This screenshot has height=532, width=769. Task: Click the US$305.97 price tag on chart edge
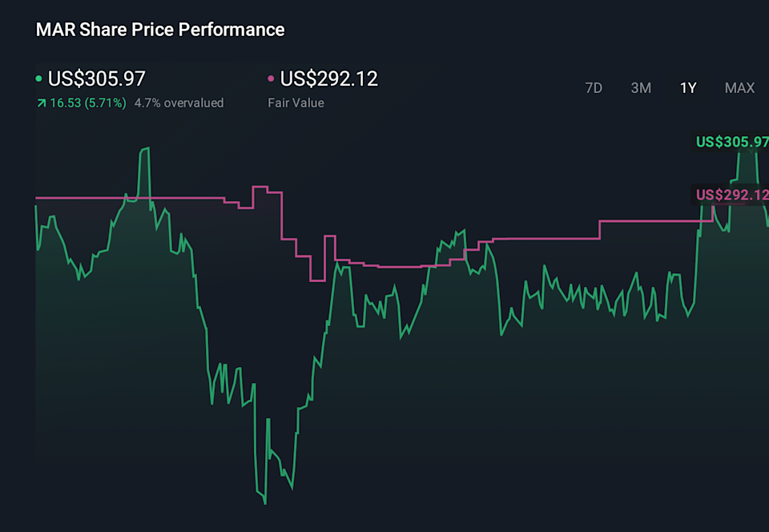731,143
